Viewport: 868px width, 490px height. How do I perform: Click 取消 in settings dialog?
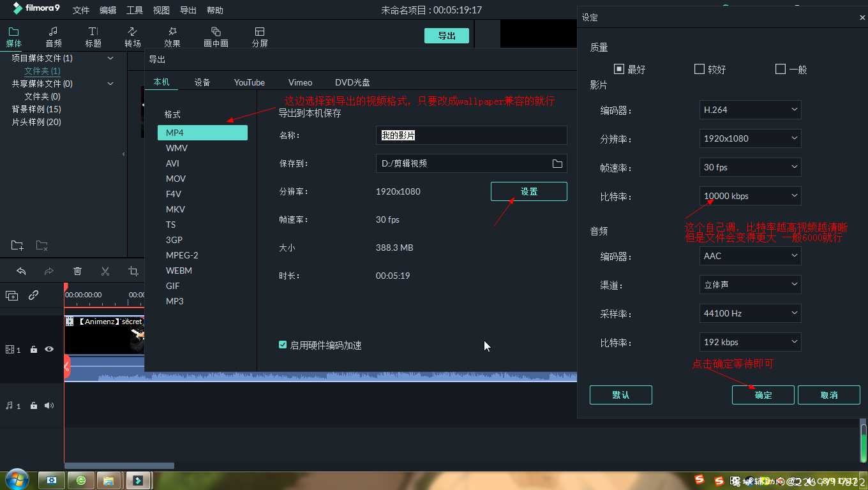point(829,395)
